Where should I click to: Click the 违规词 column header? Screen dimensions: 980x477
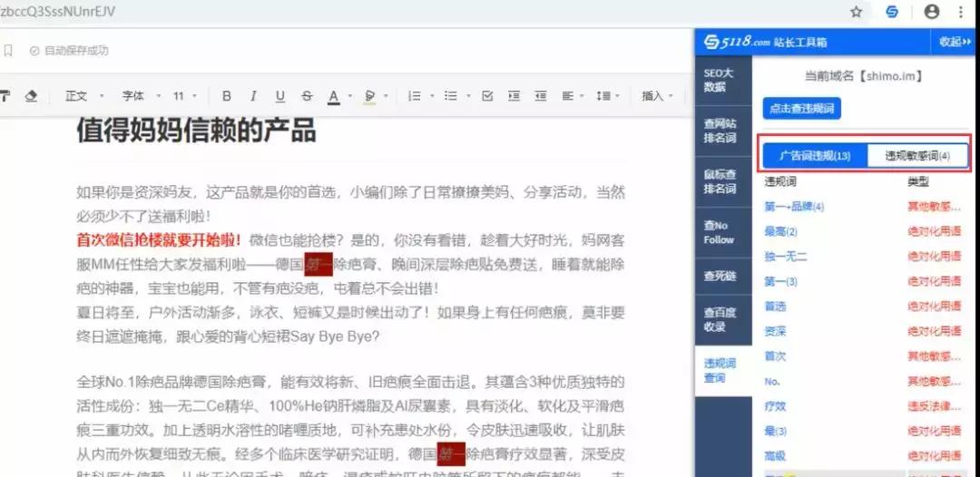[780, 181]
